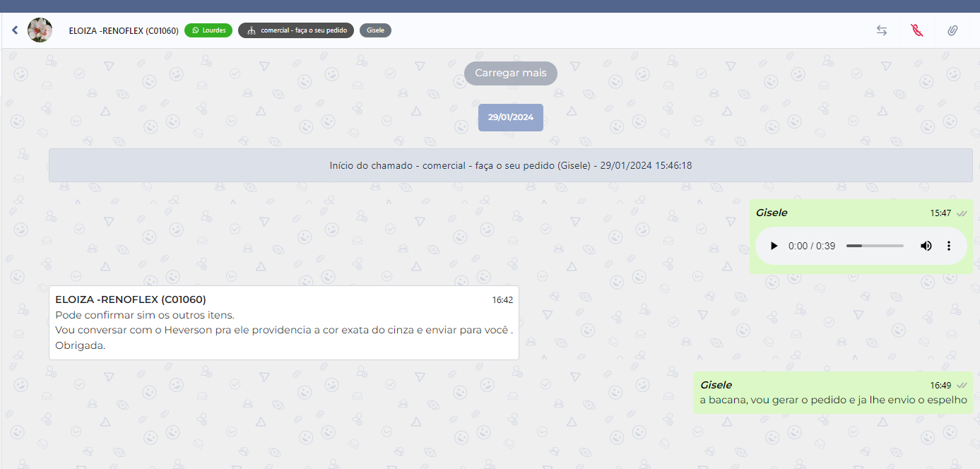980x469 pixels.
Task: Play Gisele's 0:39 audio message
Action: tap(774, 246)
